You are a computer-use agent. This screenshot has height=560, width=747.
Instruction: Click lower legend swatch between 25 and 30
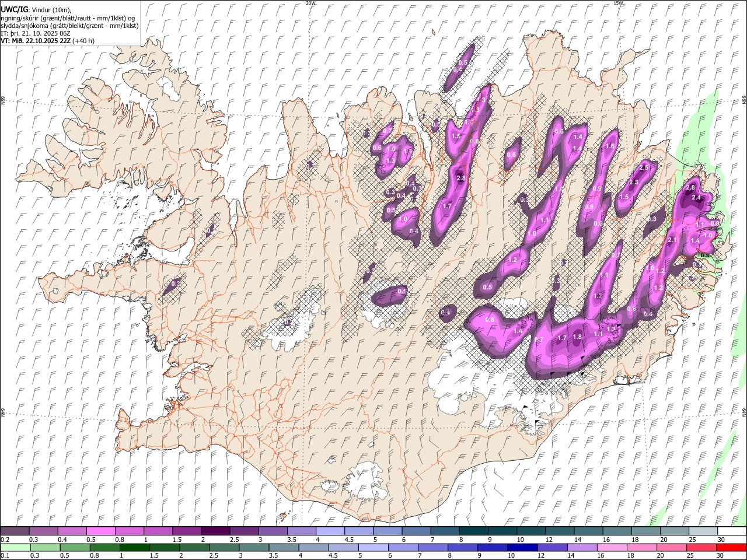tap(701, 547)
